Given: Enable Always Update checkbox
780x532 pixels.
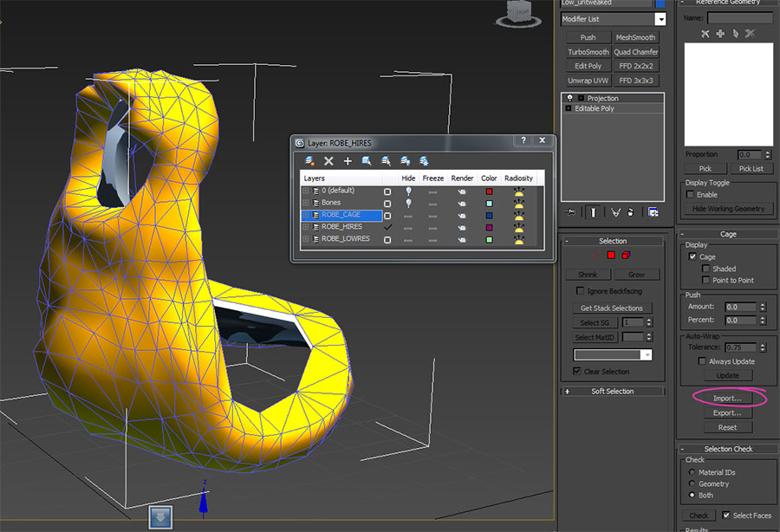Looking at the screenshot, I should tap(702, 361).
